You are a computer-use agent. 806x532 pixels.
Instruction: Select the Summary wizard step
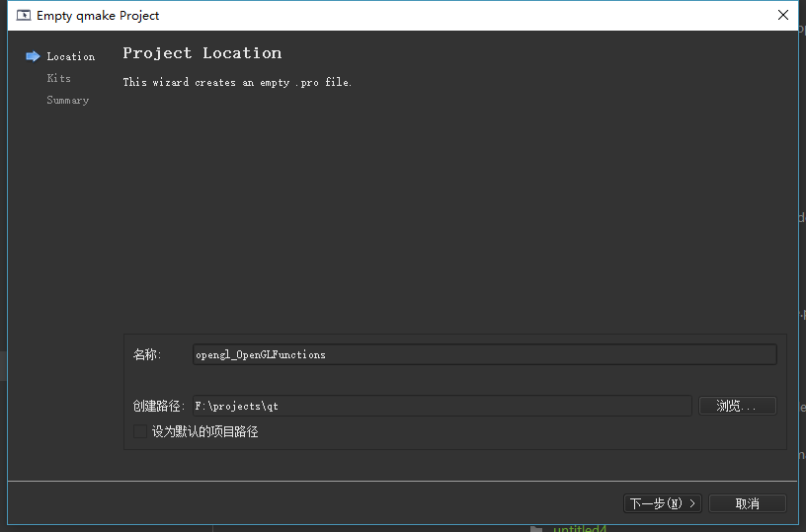[67, 101]
